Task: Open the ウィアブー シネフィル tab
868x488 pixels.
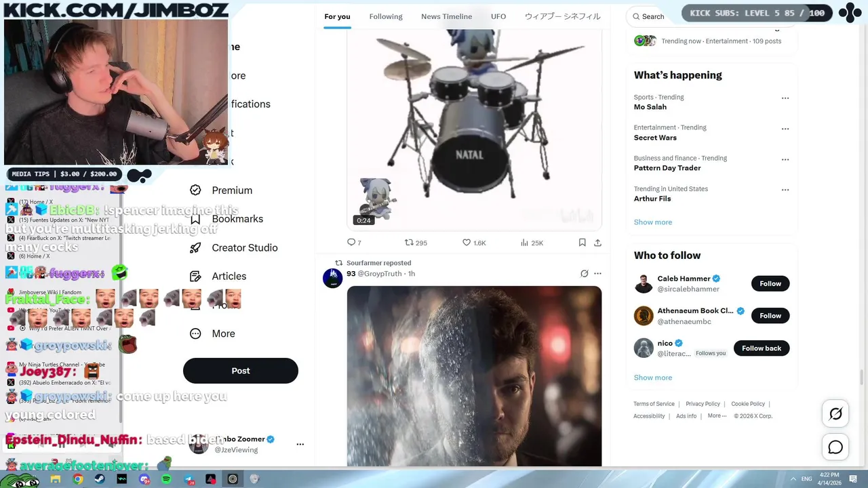Action: (562, 16)
